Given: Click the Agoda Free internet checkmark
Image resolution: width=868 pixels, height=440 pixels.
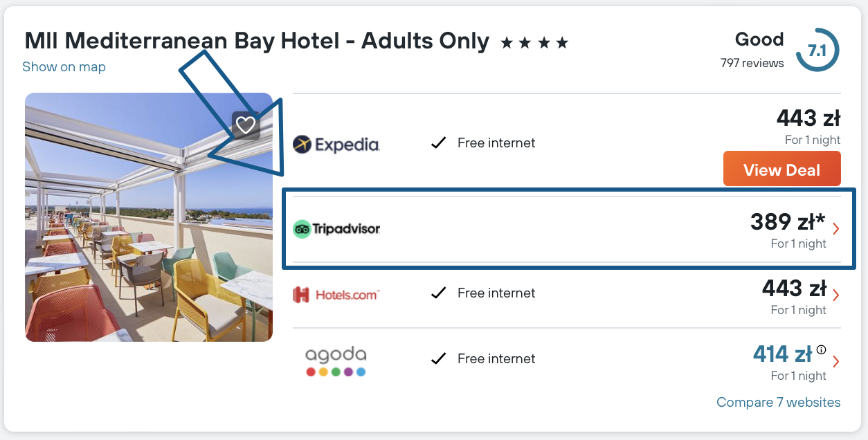Looking at the screenshot, I should [x=438, y=359].
